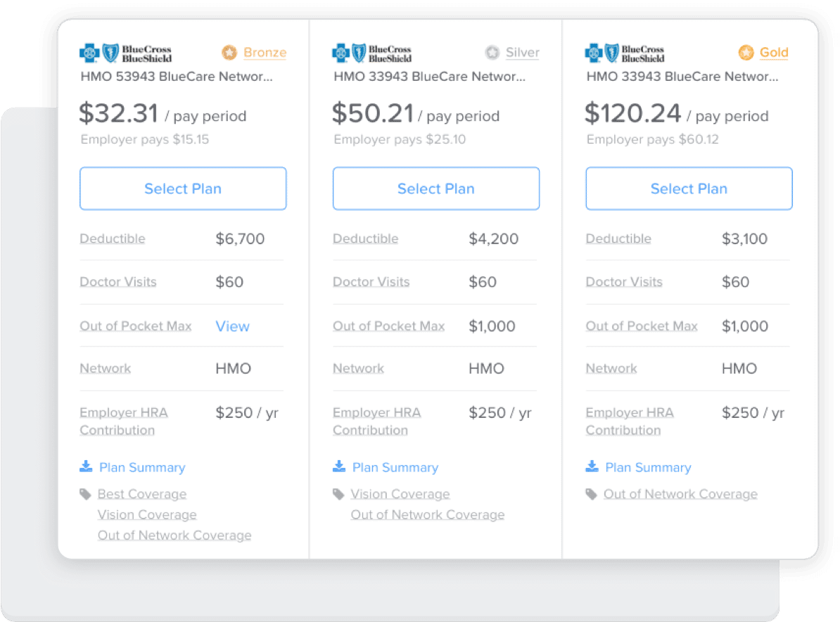The width and height of the screenshot is (840, 622).
Task: Click BlueCross BlueShield logo on Gold plan
Action: 625,53
